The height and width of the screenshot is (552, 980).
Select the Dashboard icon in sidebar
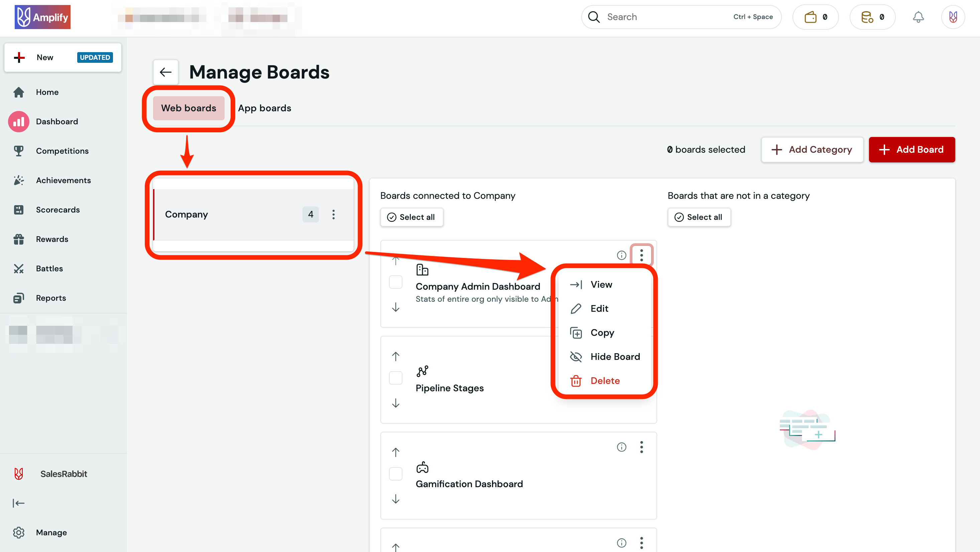coord(18,121)
